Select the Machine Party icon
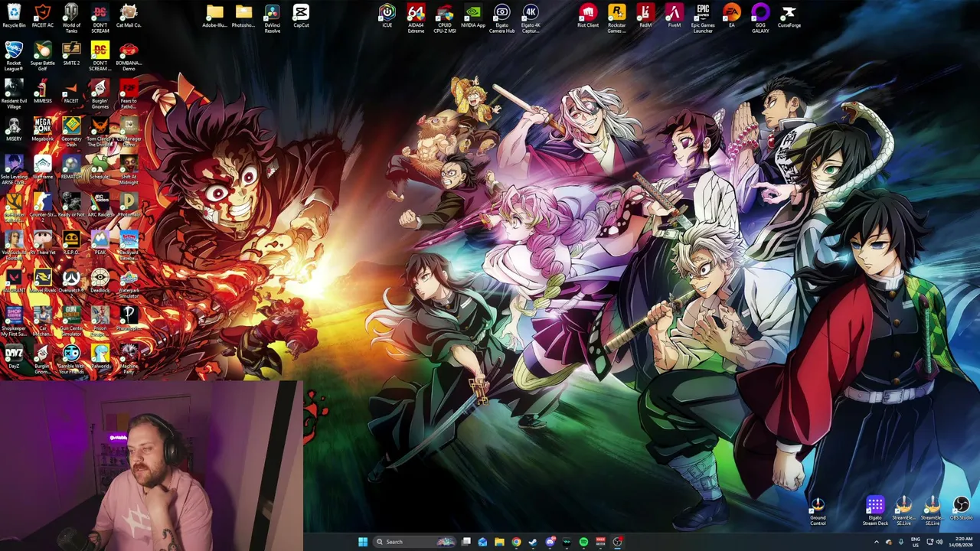Image resolution: width=980 pixels, height=551 pixels. [x=129, y=360]
